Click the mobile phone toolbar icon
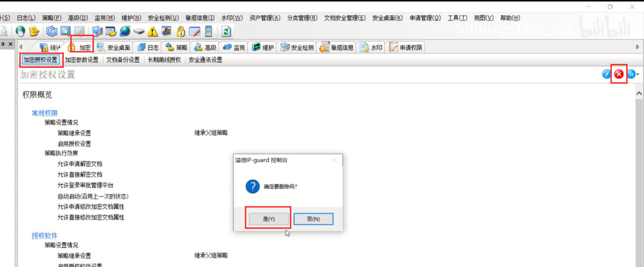Screen dimensions: 644x267 209,31
